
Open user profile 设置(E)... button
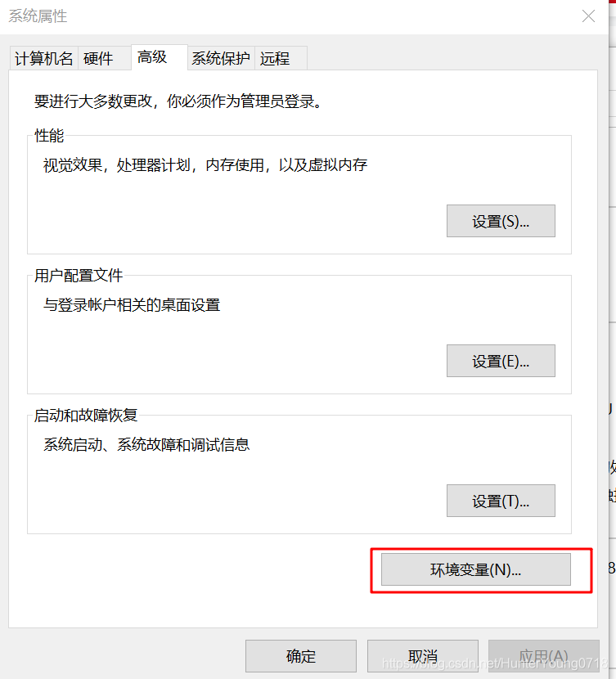(501, 361)
